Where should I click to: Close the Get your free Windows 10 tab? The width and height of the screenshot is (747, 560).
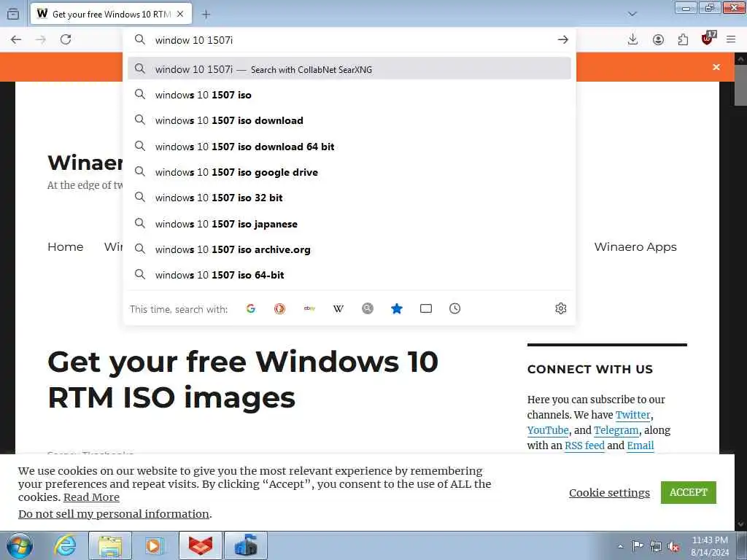180,14
